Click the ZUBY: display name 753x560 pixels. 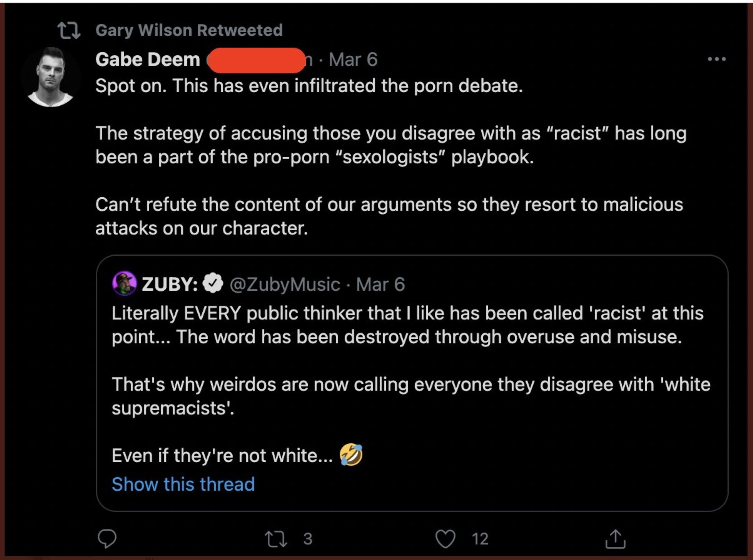click(170, 284)
